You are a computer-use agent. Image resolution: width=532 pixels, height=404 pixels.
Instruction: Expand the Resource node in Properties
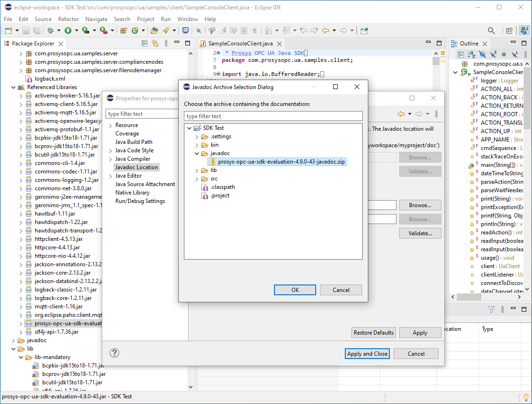(x=110, y=125)
